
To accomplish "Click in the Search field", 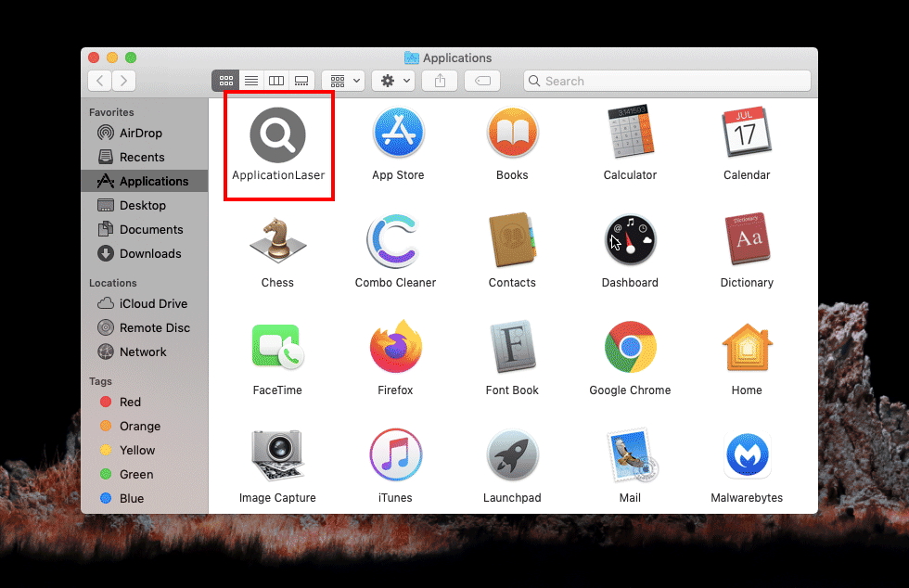I will pyautogui.click(x=667, y=81).
